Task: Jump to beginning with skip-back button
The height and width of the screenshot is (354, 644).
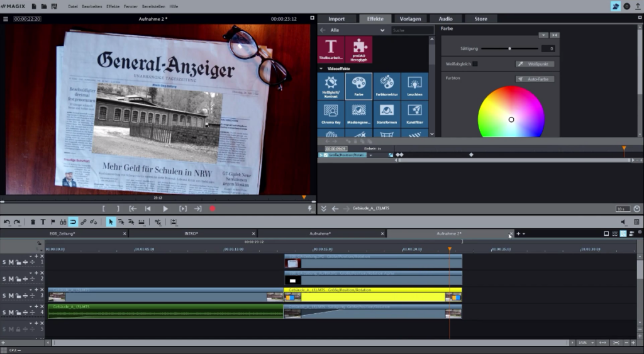Action: point(148,209)
